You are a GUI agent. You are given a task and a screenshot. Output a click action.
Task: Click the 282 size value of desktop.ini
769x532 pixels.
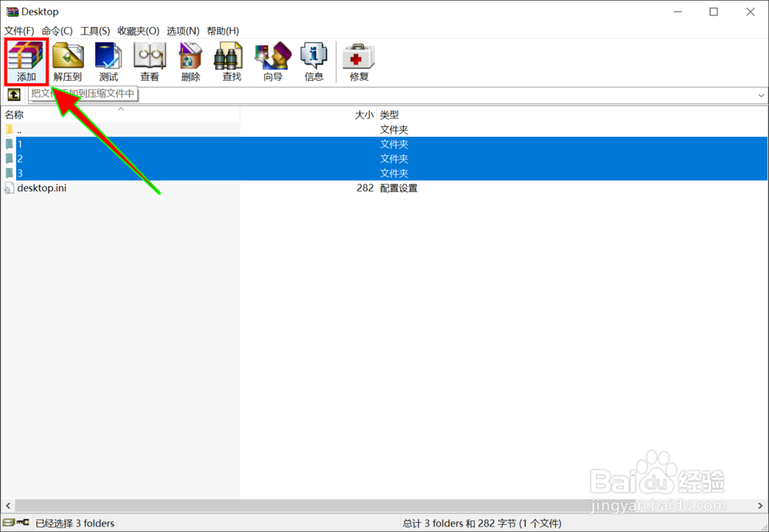pyautogui.click(x=365, y=188)
